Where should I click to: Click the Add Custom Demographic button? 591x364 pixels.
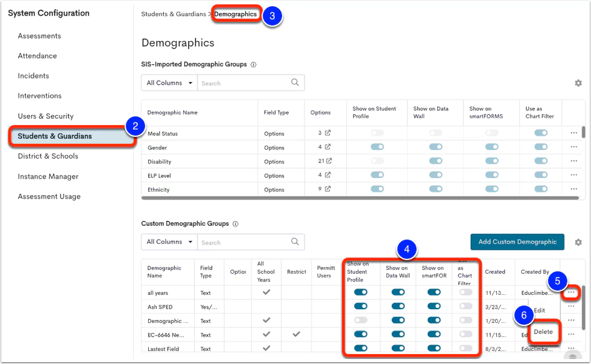pos(517,241)
